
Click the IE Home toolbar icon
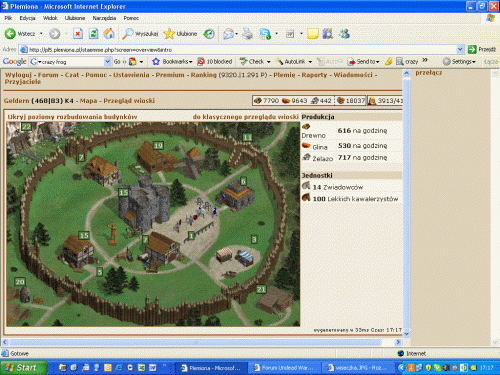tap(109, 34)
